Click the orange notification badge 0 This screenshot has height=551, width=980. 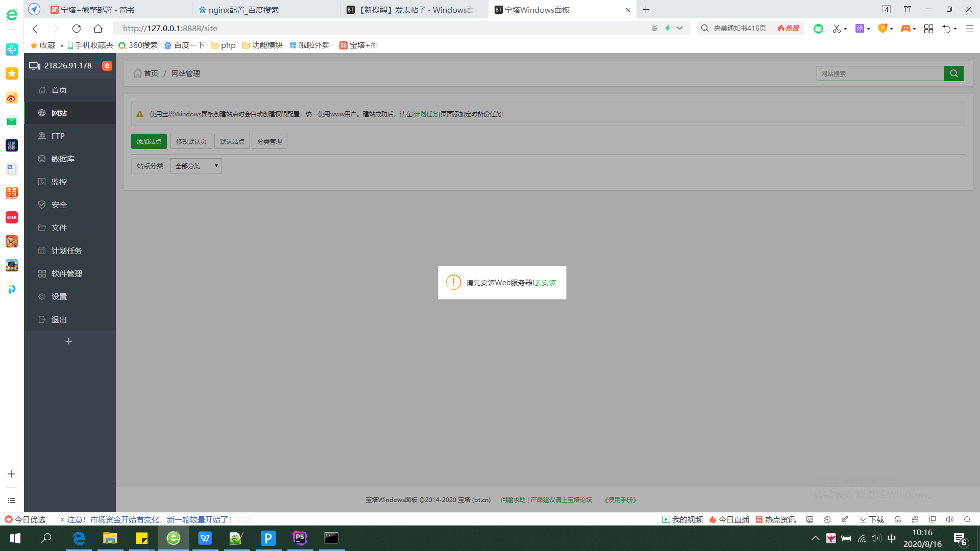(x=107, y=66)
